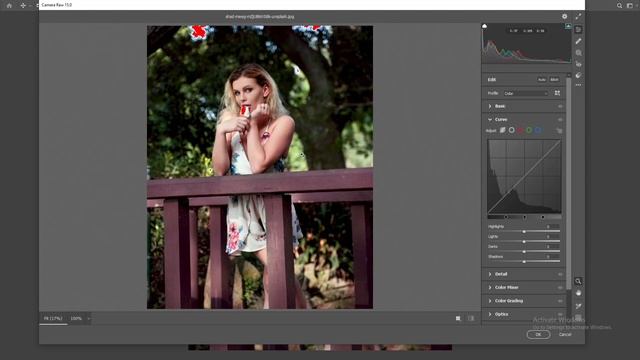640x360 pixels.
Task: Open Camera Raw preferences gear icon
Action: click(564, 16)
